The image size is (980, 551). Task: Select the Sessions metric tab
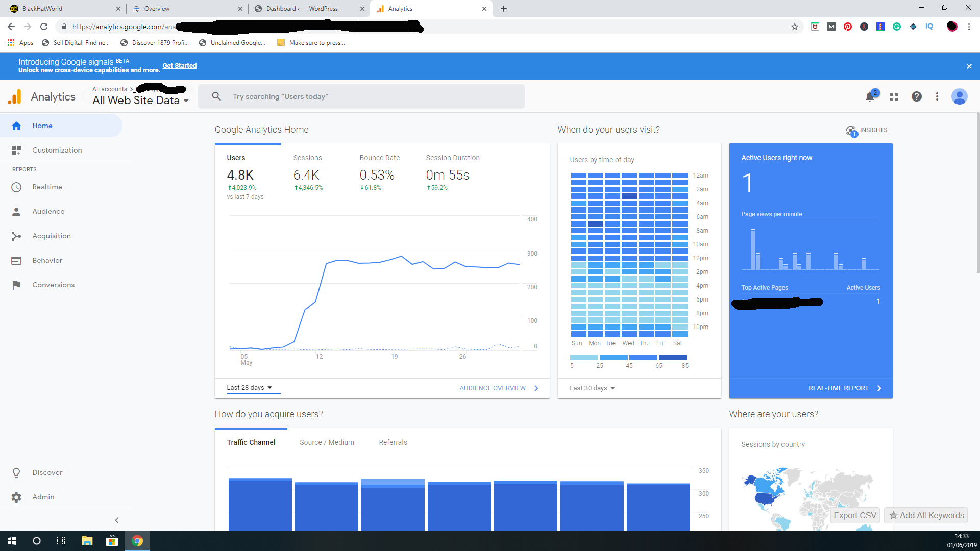(308, 173)
